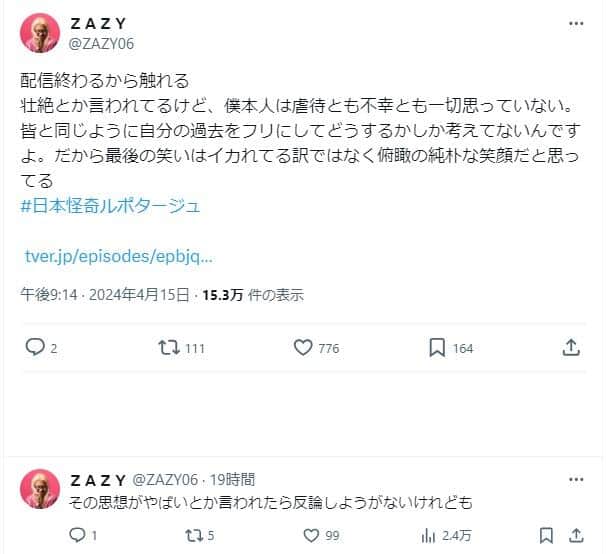Screen dimensions: 606x554
Task: Open the tver.jp episode link
Action: point(118,256)
